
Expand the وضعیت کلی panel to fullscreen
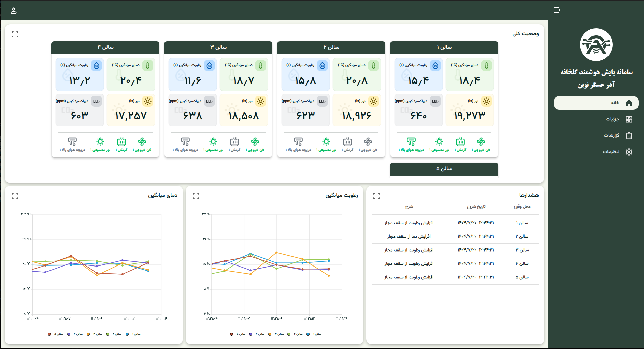(15, 34)
